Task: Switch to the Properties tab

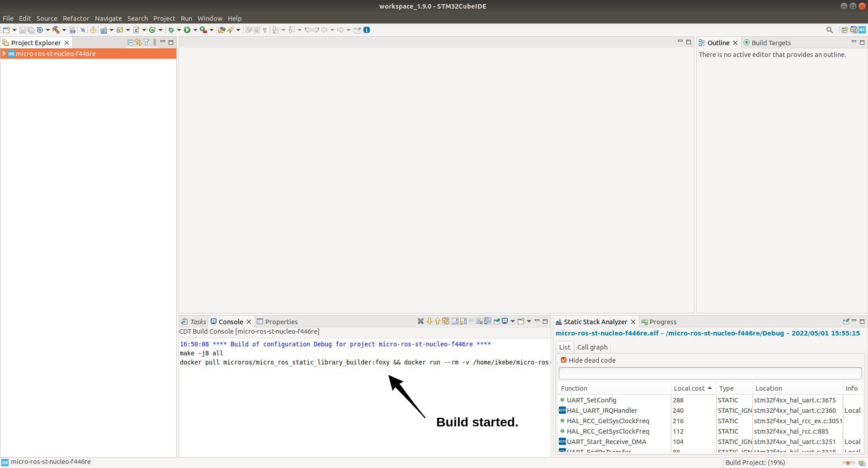Action: [x=277, y=322]
